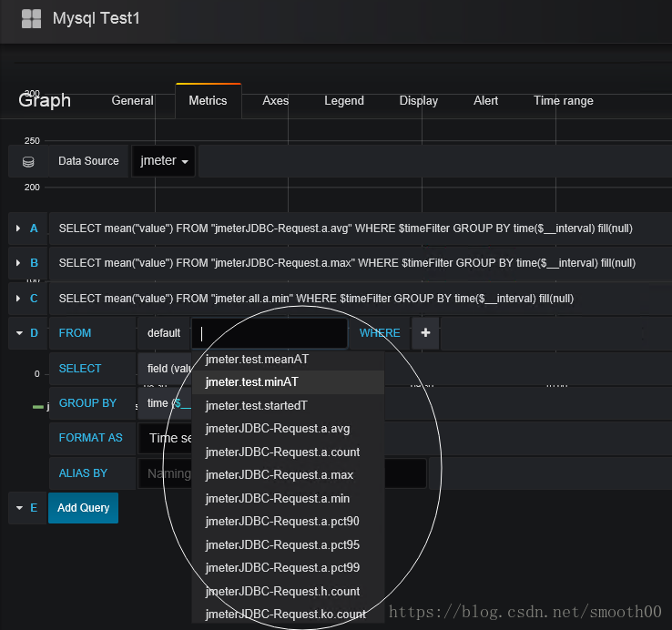Open the Time series format dropdown
672x630 pixels.
[x=165, y=438]
